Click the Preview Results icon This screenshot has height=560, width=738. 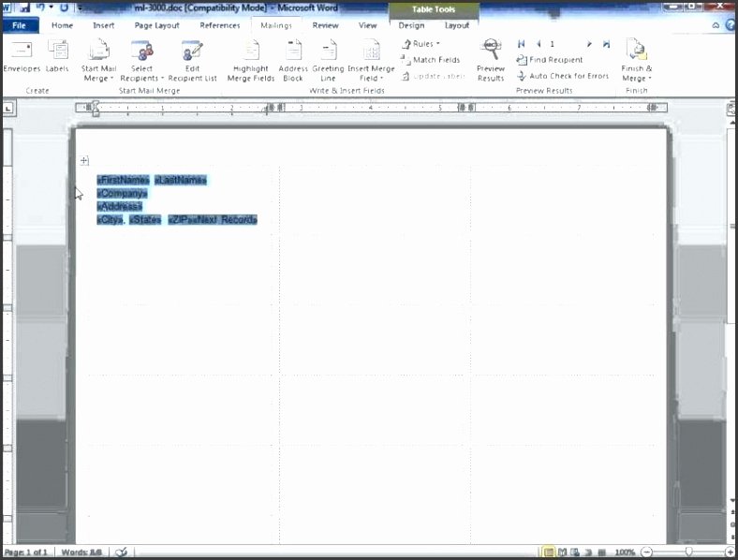click(491, 50)
